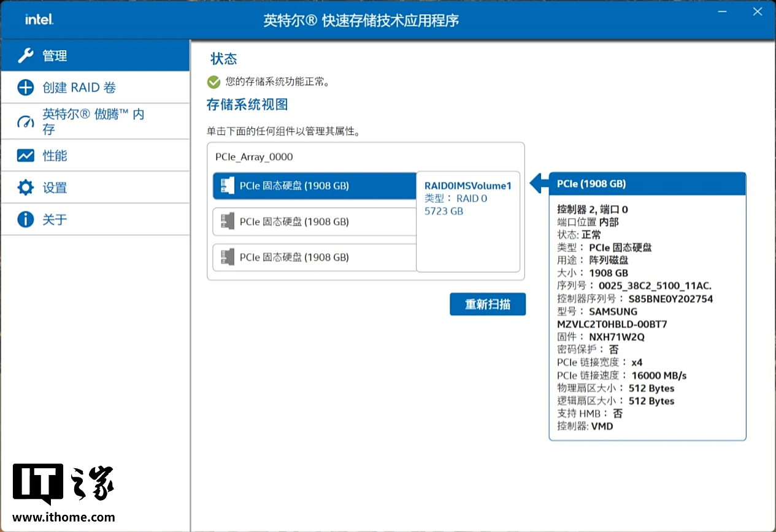The width and height of the screenshot is (776, 532).
Task: Open the 创建 RAID 卷 menu item
Action: [79, 88]
